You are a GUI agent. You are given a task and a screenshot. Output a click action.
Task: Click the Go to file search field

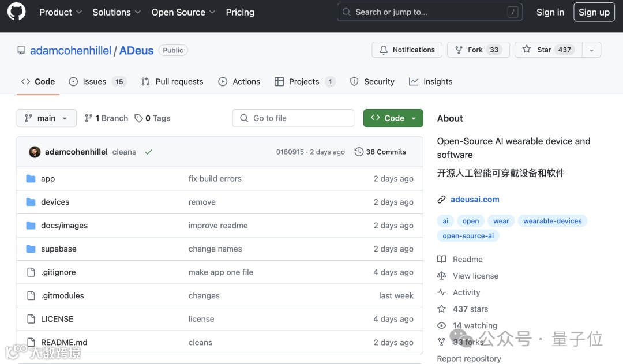point(293,118)
